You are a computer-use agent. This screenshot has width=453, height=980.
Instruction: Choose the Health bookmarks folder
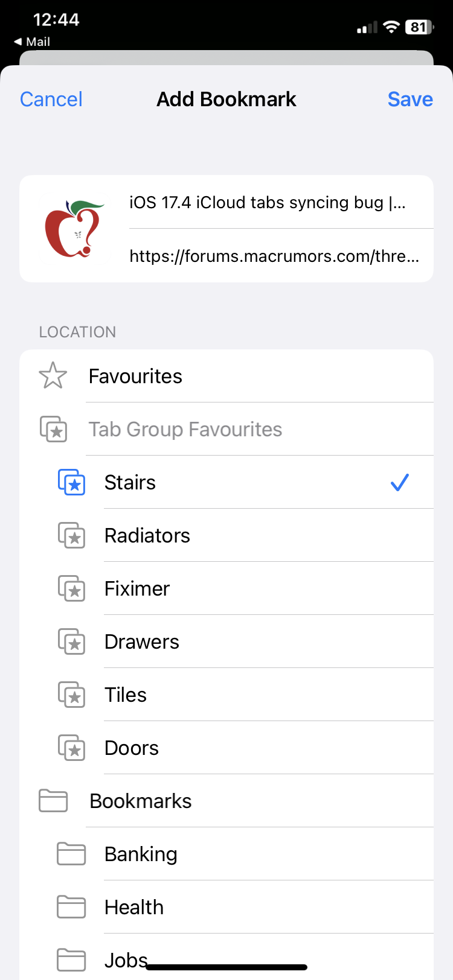[x=226, y=907]
